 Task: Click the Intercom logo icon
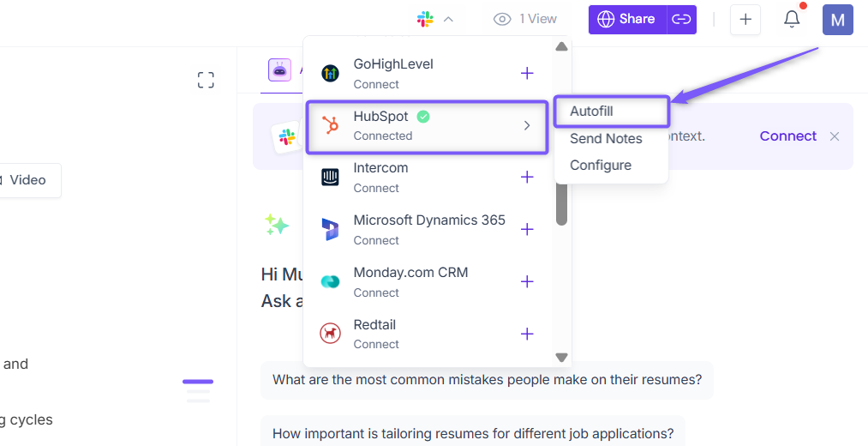pos(331,178)
